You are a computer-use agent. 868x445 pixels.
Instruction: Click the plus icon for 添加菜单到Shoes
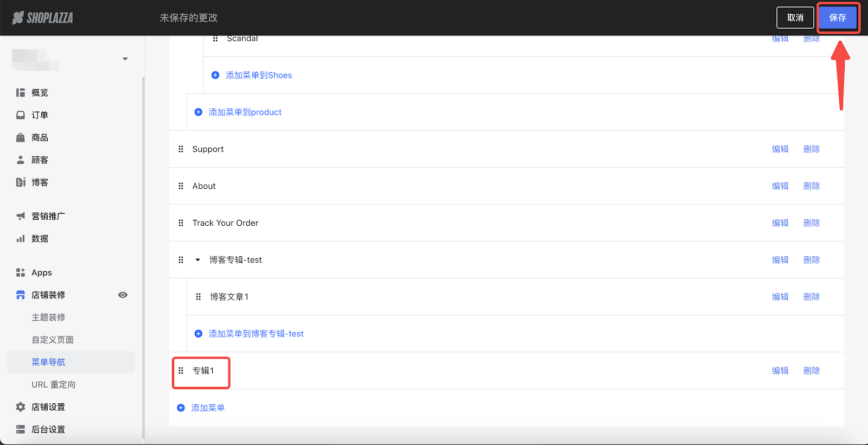coord(215,75)
